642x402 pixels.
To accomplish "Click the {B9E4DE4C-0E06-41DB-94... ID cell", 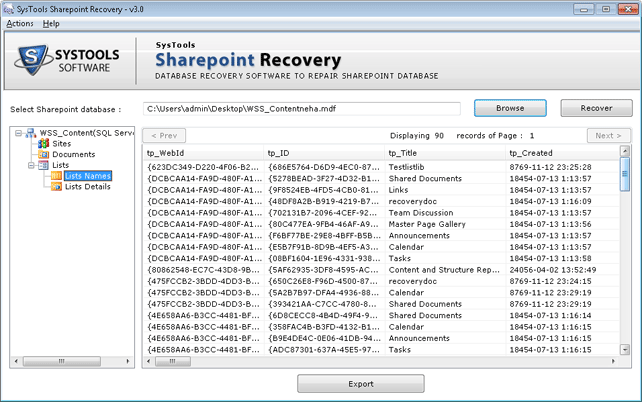I will click(323, 338).
